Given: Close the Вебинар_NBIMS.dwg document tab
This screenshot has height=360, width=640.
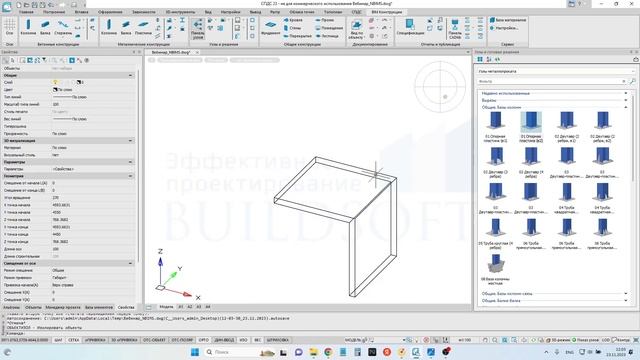Looking at the screenshot, I should [x=197, y=53].
